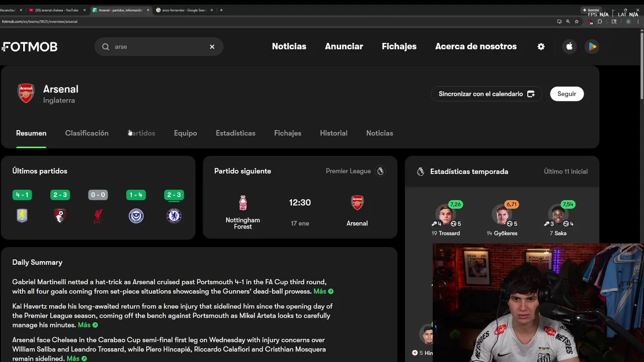
Task: Open Anunciar in the top navigation
Action: pos(344,46)
